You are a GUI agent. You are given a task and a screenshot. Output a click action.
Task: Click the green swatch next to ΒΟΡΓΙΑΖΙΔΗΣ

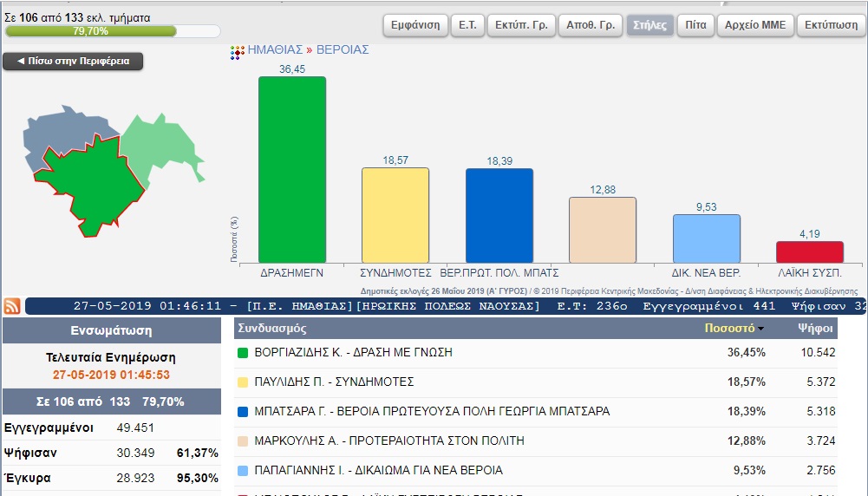[243, 353]
